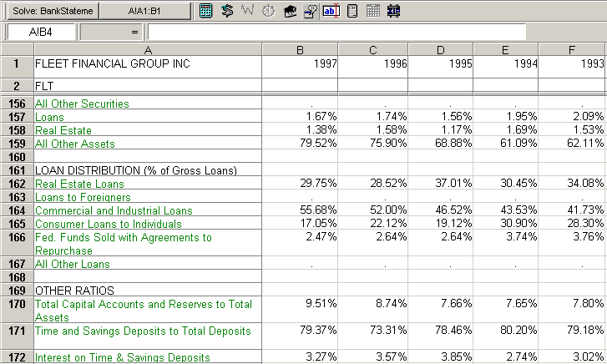Click the AIB4 cell name box

[x=42, y=32]
